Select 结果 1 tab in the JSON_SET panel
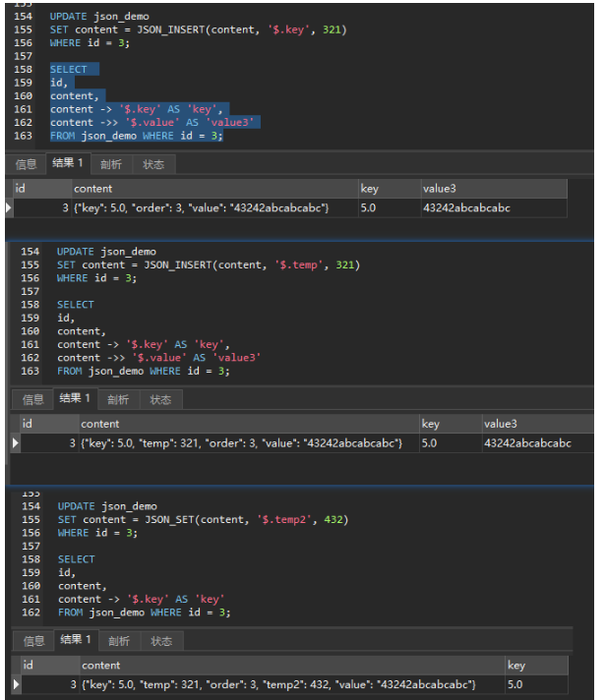Image resolution: width=605 pixels, height=700 pixels. coord(76,639)
